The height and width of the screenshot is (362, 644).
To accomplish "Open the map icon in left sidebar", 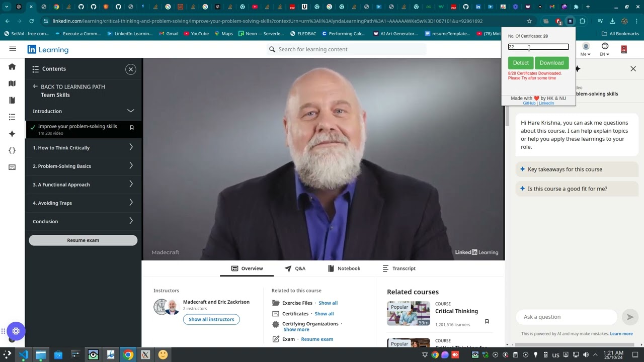I will click(x=12, y=83).
